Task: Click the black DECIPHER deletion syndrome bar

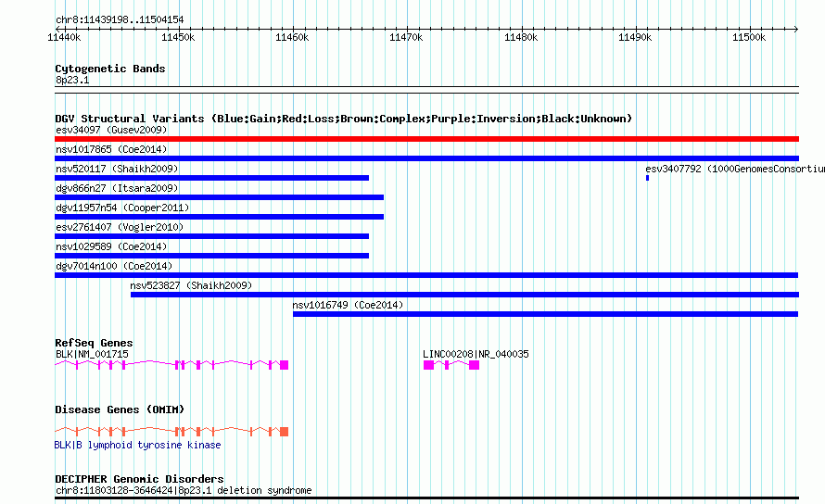Action: click(x=426, y=498)
